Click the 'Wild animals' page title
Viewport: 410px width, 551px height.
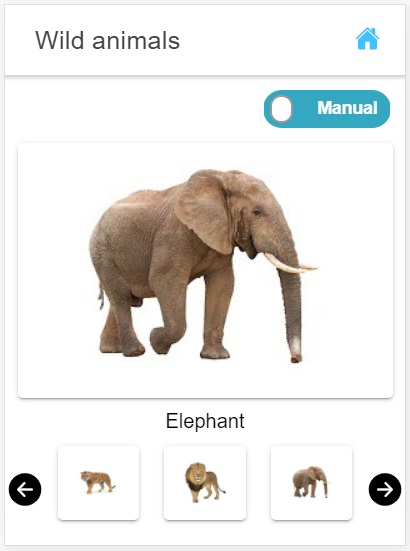pos(108,40)
